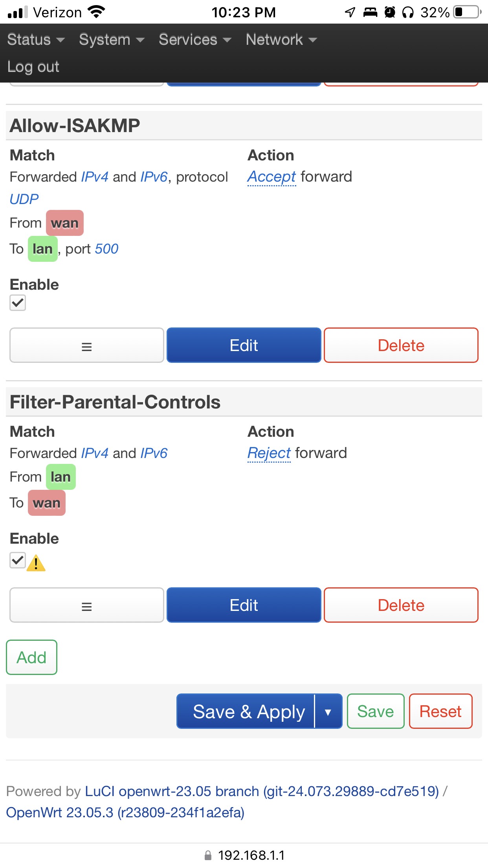Tap the battery indicator icon

pos(467,12)
